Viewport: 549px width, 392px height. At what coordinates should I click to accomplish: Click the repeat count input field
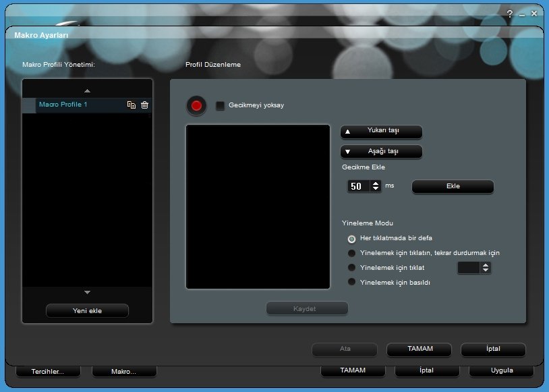click(469, 268)
